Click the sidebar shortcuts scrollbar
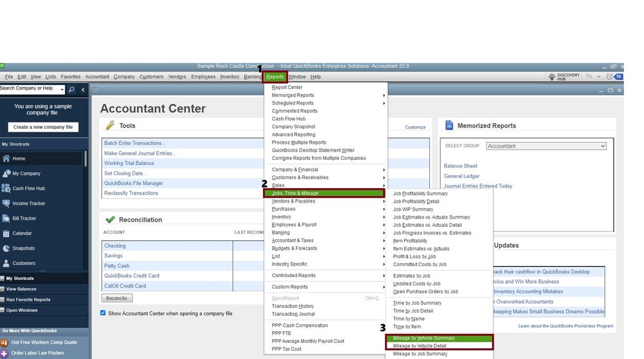The width and height of the screenshot is (644, 359). (86, 159)
